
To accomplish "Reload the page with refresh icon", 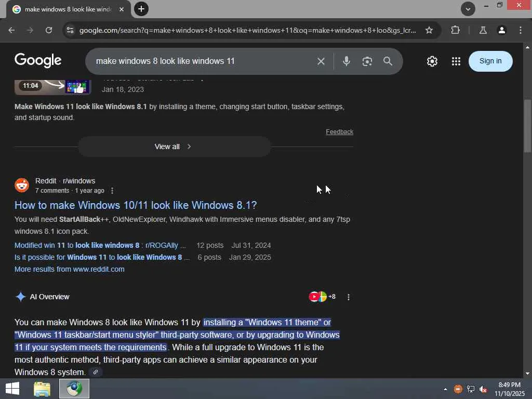I will (49, 30).
